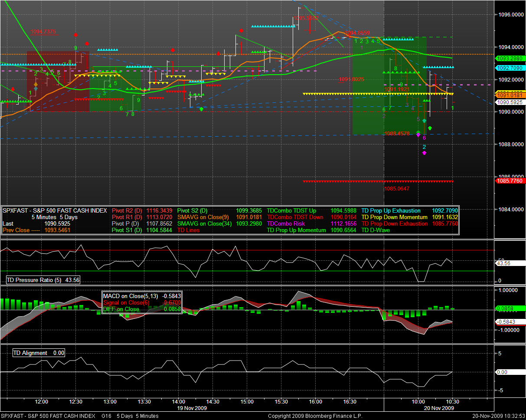Click TD Prop Up Exhaustion legend entry
Viewport: 526px width, 420px height.
(391, 210)
